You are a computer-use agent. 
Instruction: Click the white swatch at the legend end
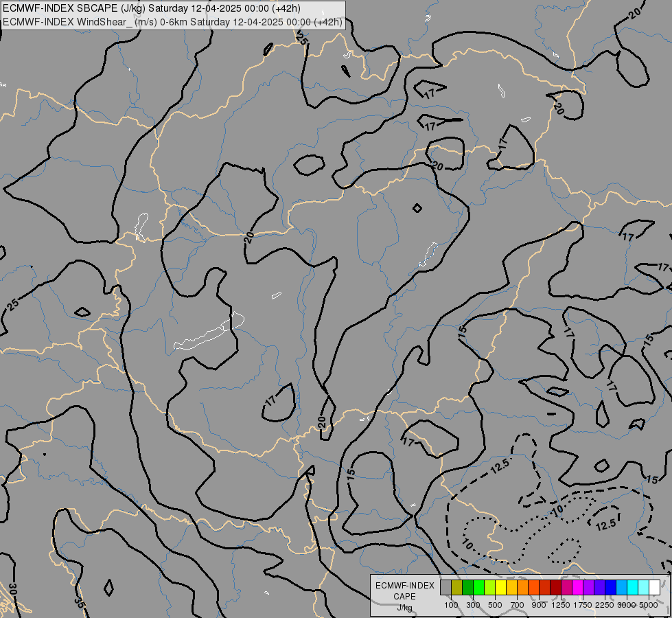tap(654, 587)
